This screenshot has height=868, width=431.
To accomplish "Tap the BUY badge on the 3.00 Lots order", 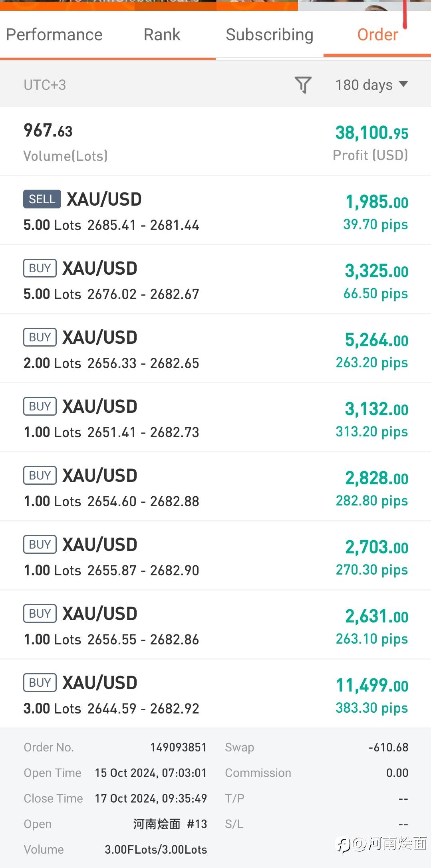I will 40,682.
